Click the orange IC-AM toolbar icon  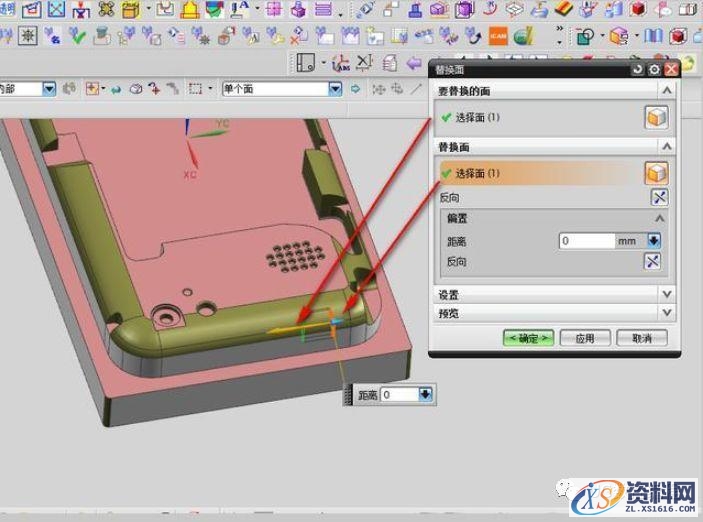point(497,36)
